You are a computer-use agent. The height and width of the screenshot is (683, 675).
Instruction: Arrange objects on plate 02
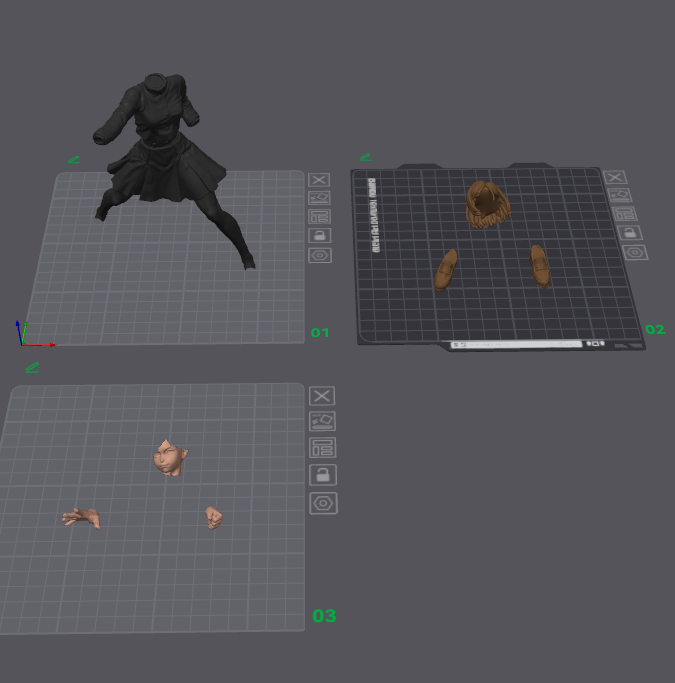click(x=624, y=214)
